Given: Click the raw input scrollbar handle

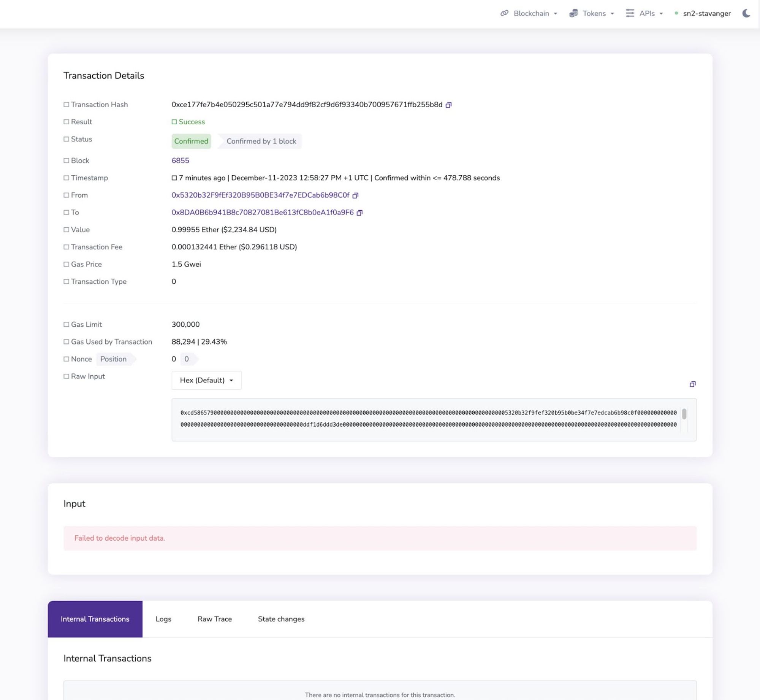Looking at the screenshot, I should [684, 414].
